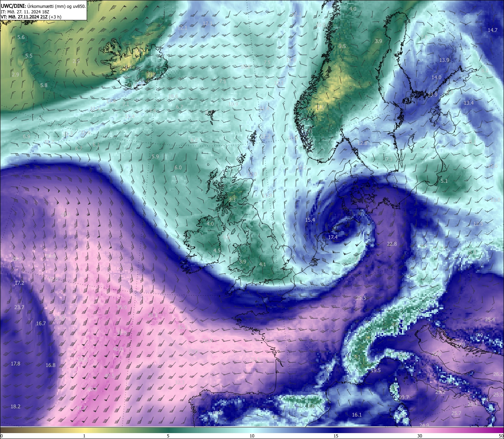The height and width of the screenshot is (439, 504).
Task: Click the 16.1 value label
Action: (356, 415)
